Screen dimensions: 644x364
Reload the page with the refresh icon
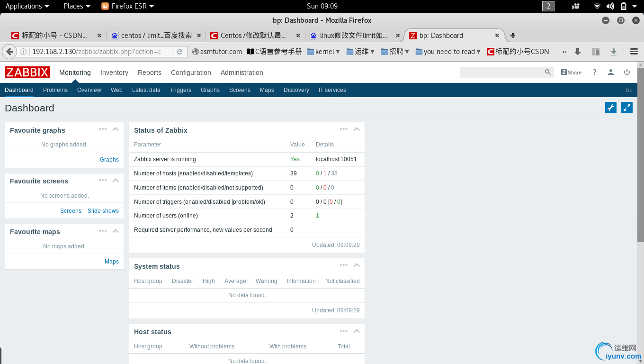179,52
